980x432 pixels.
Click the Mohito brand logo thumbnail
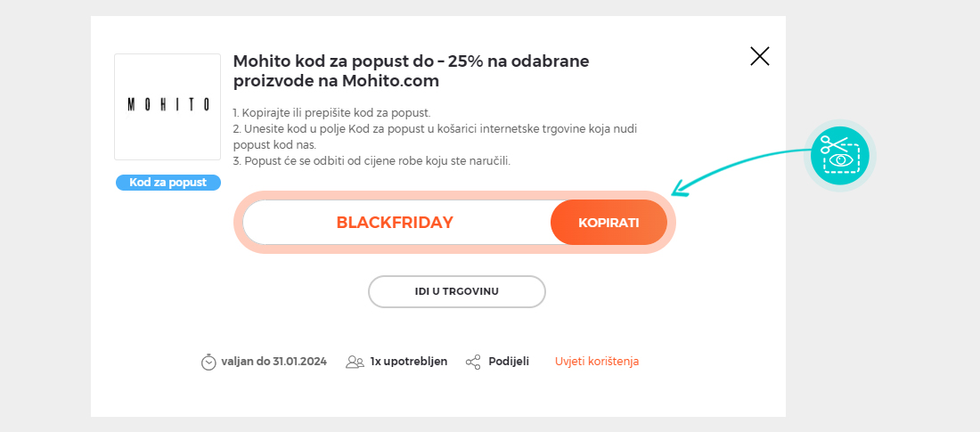(x=167, y=106)
